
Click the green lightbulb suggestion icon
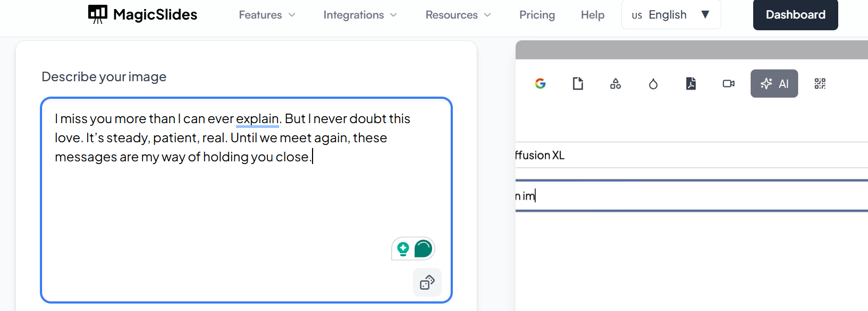tap(403, 248)
